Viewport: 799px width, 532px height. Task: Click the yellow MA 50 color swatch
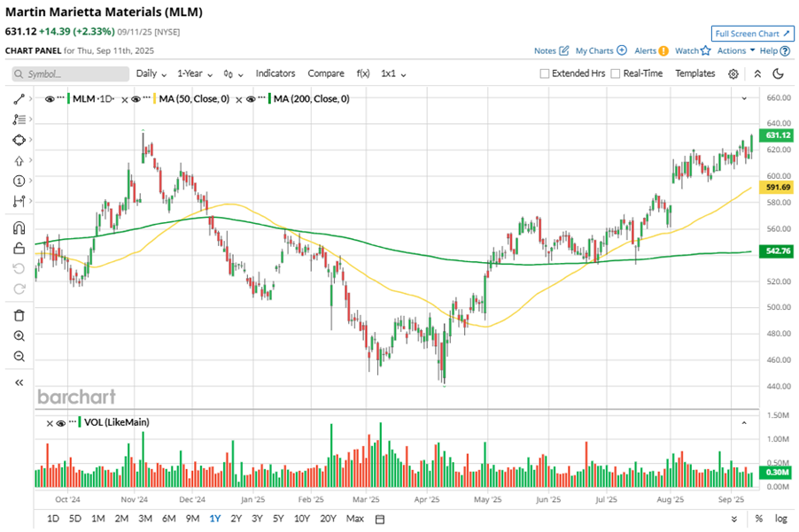pos(154,99)
